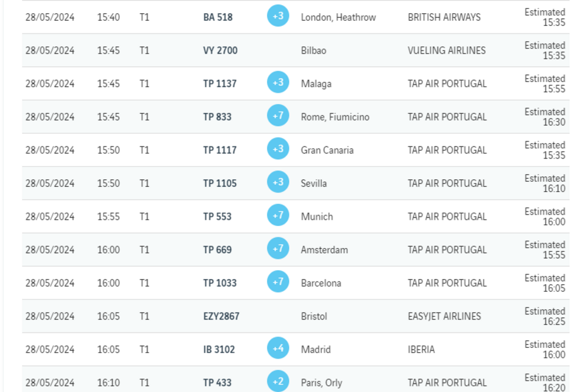The width and height of the screenshot is (588, 392).
Task: Click flight number BA 518
Action: (x=218, y=18)
